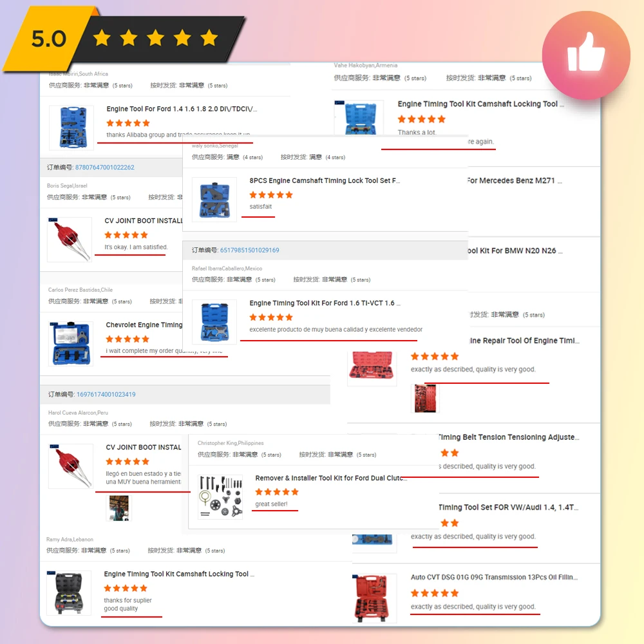The height and width of the screenshot is (644, 644).
Task: Click the 8PCS camshaft tool set thumbnail
Action: pyautogui.click(x=214, y=200)
